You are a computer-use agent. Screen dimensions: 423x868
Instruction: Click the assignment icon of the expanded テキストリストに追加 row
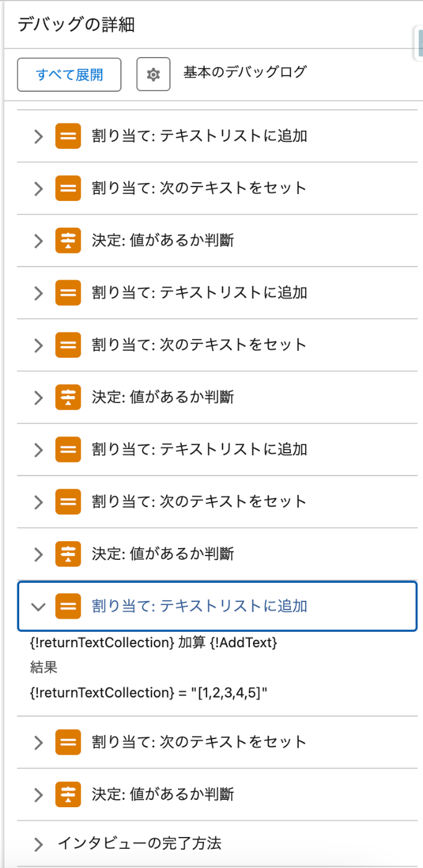(68, 606)
